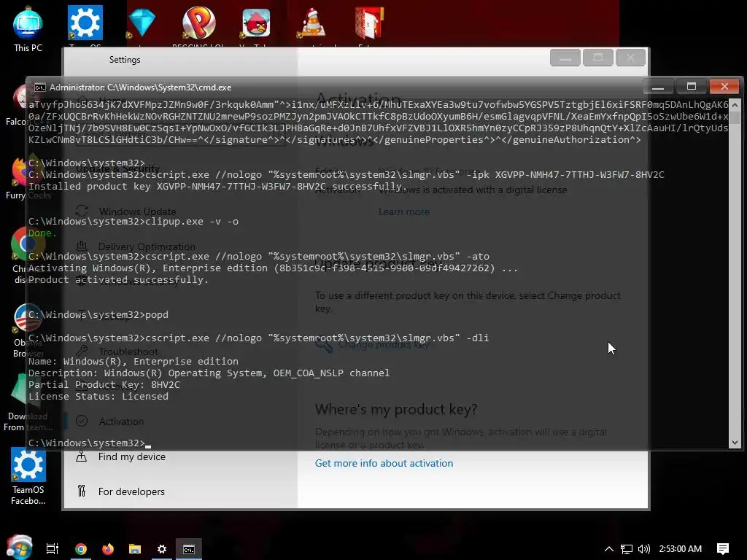Open the network tray icon

point(627,549)
